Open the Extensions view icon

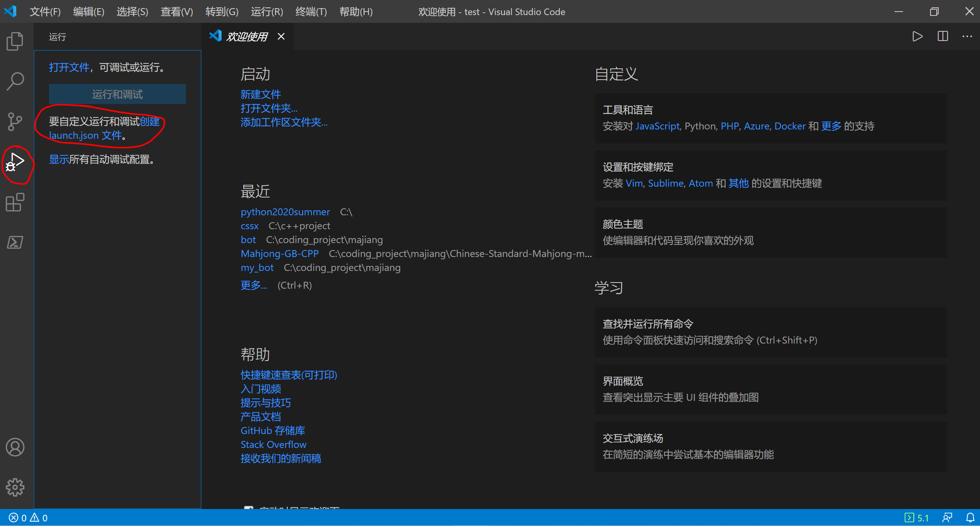point(15,202)
